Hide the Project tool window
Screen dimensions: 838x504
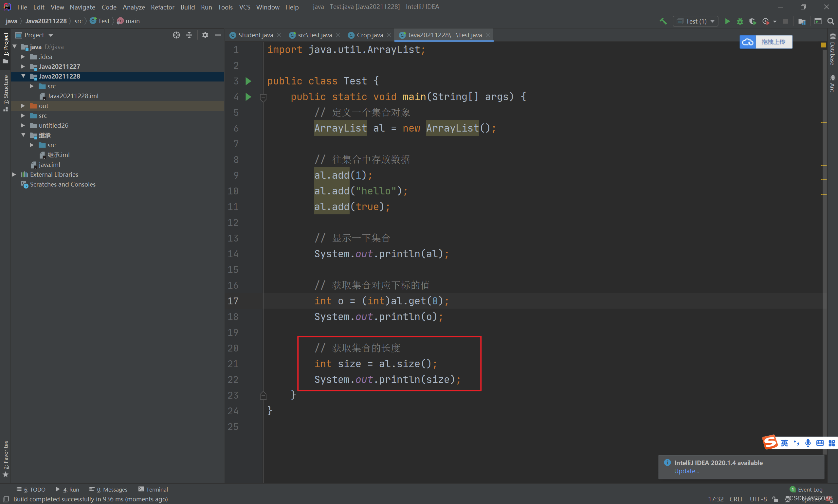(218, 35)
